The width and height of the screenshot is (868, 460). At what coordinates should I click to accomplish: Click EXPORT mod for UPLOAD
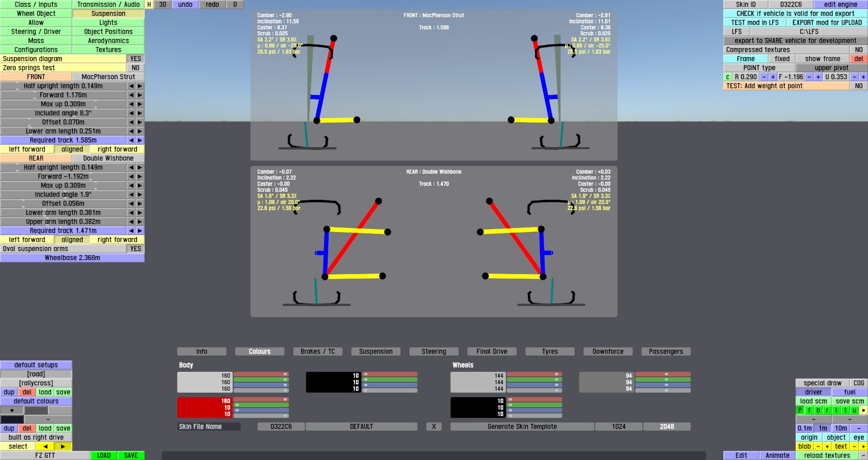click(x=827, y=23)
